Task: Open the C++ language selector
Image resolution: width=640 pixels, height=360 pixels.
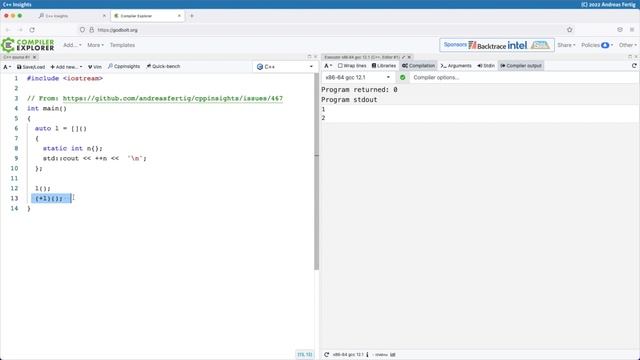Action: click(284, 67)
